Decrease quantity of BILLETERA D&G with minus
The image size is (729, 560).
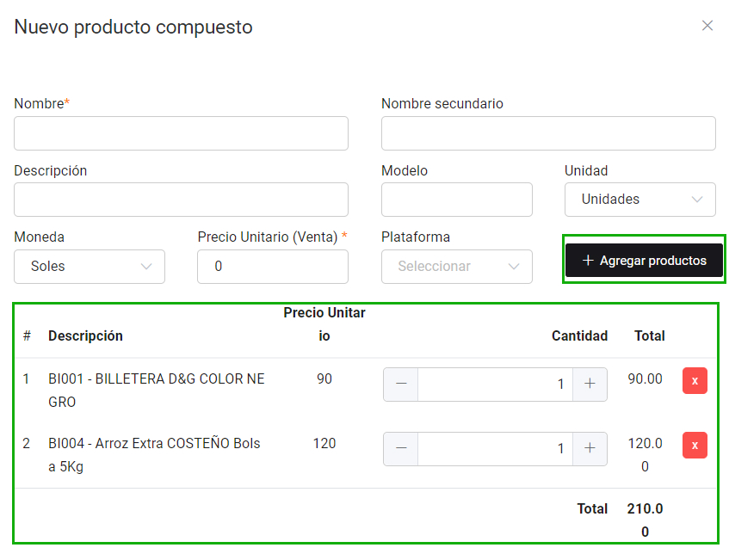tap(400, 384)
